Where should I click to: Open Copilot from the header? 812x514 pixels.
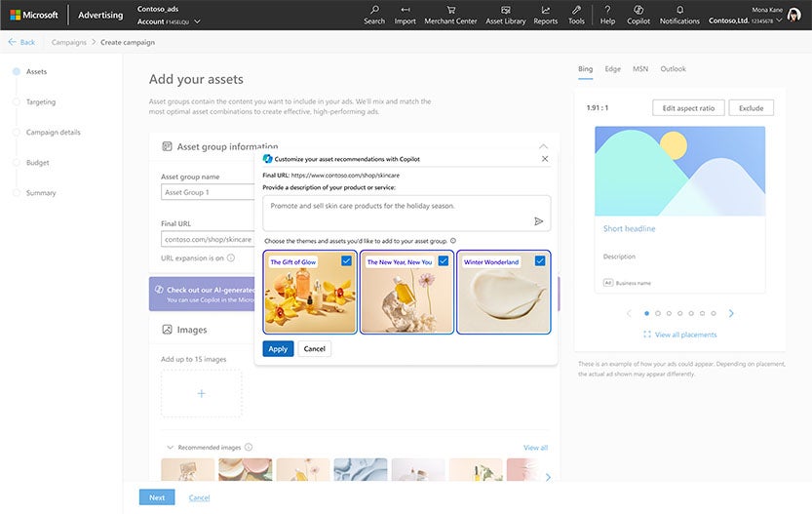pos(638,14)
